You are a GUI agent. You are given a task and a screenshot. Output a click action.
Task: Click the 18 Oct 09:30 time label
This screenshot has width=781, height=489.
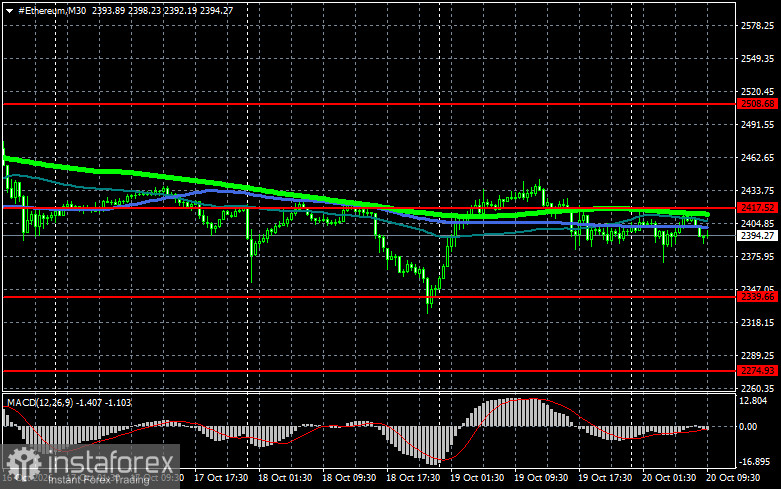(x=349, y=478)
